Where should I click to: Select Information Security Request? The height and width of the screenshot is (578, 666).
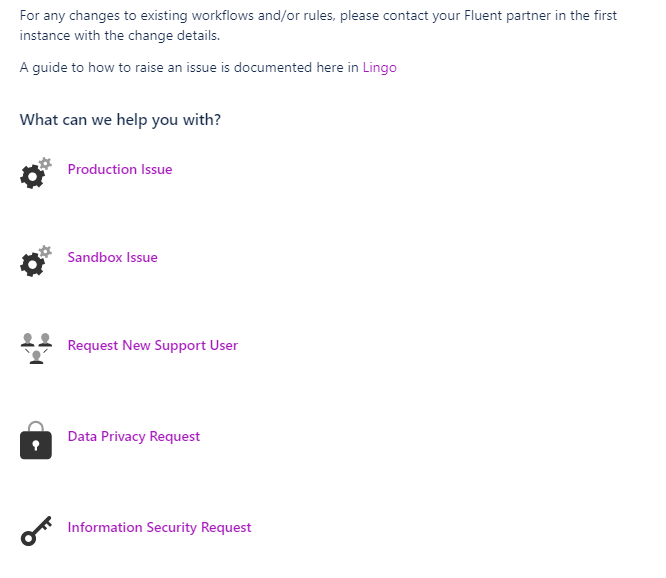pos(159,527)
